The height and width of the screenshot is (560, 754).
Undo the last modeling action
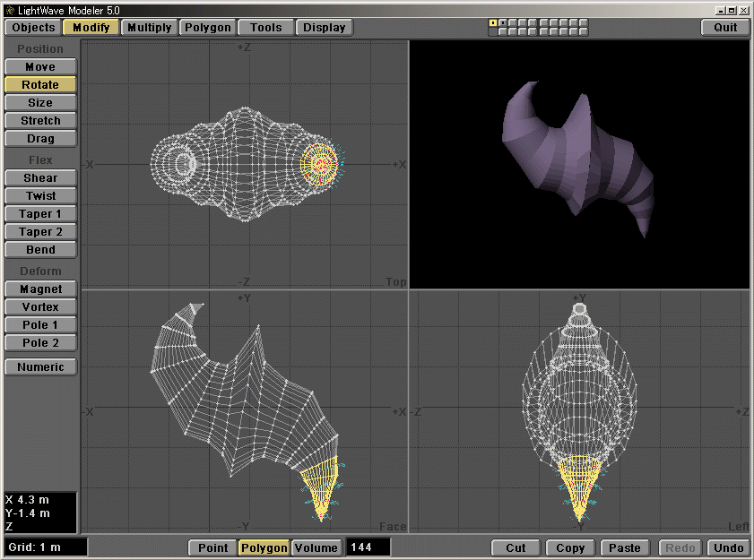728,547
